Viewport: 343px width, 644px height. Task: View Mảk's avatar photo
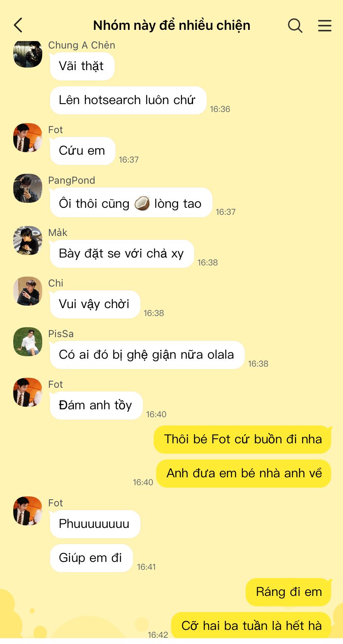pyautogui.click(x=28, y=241)
